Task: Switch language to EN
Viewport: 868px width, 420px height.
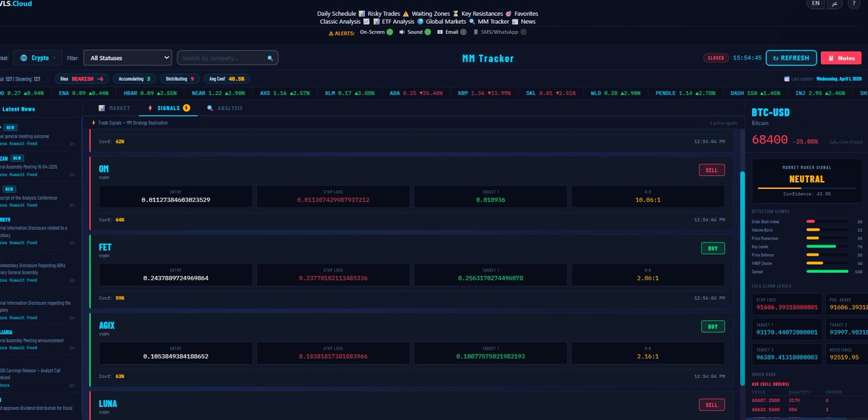Action: click(815, 4)
